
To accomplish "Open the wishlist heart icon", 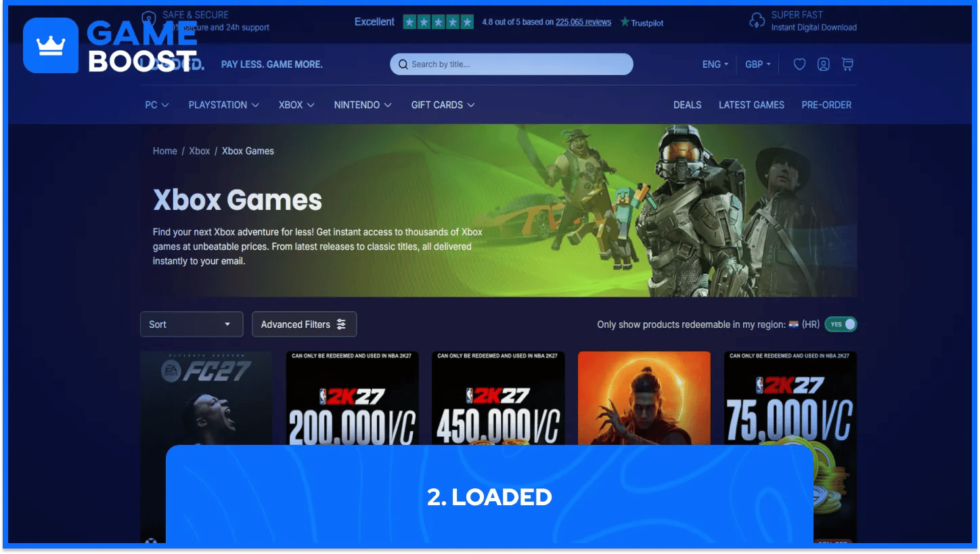I will [x=799, y=64].
